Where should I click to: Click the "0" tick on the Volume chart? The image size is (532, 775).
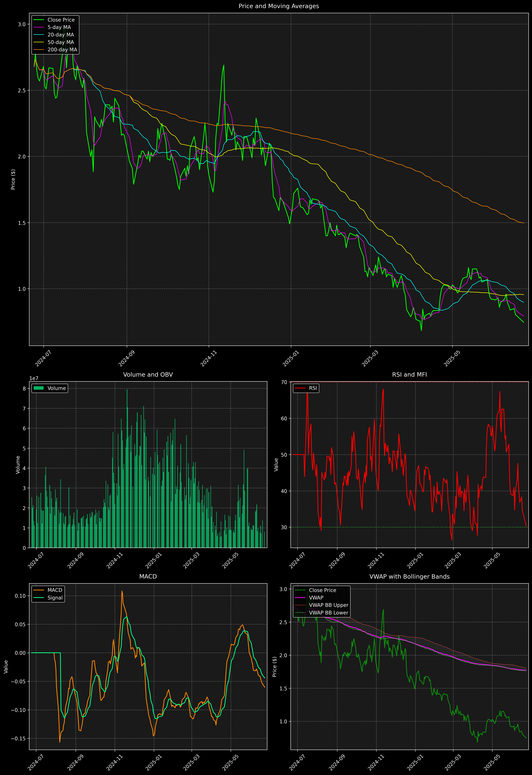click(24, 548)
